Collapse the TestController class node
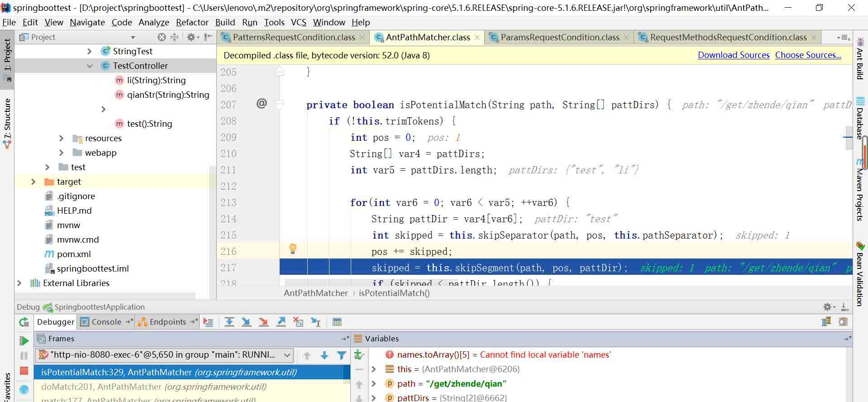The image size is (868, 402). tap(90, 66)
